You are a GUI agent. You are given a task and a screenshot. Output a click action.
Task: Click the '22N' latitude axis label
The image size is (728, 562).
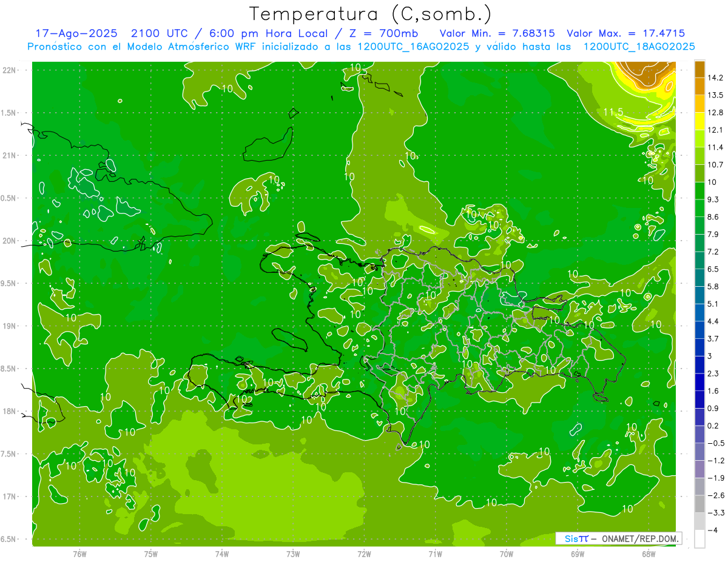point(9,70)
